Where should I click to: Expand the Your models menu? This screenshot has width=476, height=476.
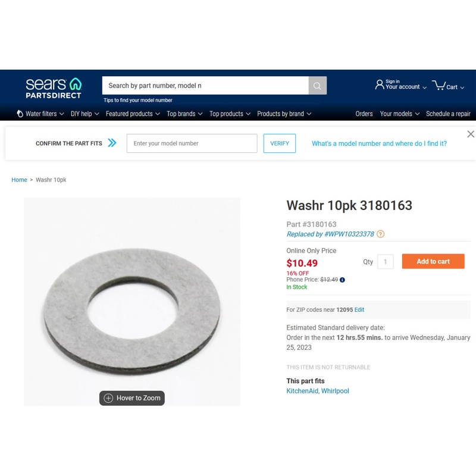(x=399, y=114)
